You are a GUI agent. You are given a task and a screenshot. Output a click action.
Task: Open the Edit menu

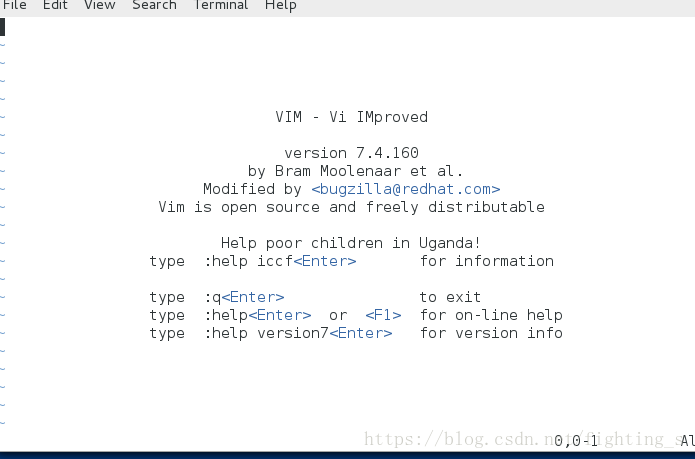coord(55,5)
